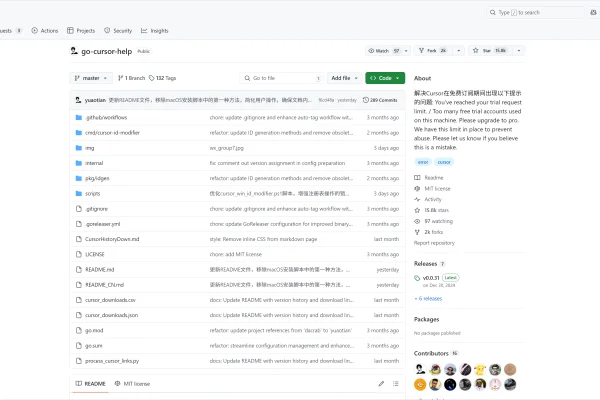Open the LICENSE file
This screenshot has height=400, width=600.
(95, 255)
